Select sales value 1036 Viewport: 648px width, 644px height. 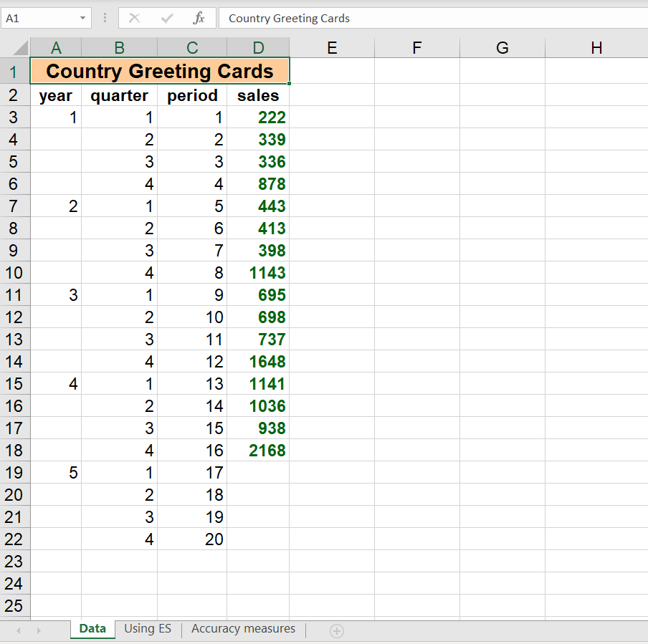258,406
